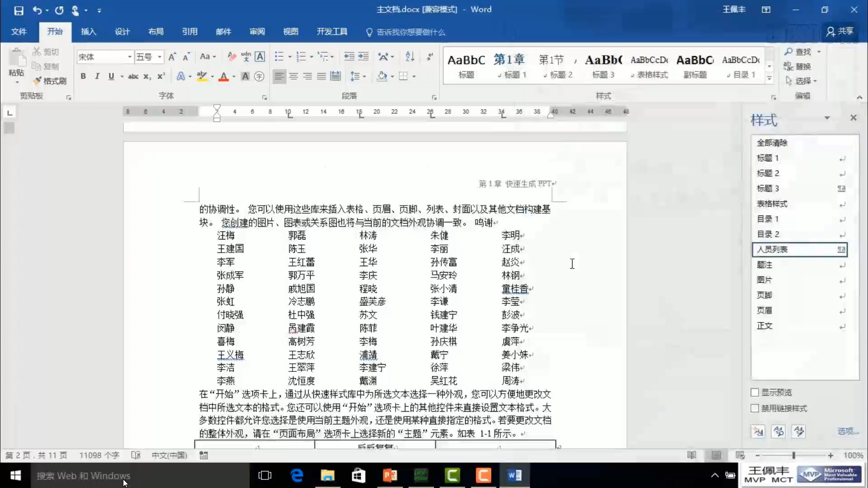Open bullet list formatting
The image size is (868, 488).
point(279,56)
